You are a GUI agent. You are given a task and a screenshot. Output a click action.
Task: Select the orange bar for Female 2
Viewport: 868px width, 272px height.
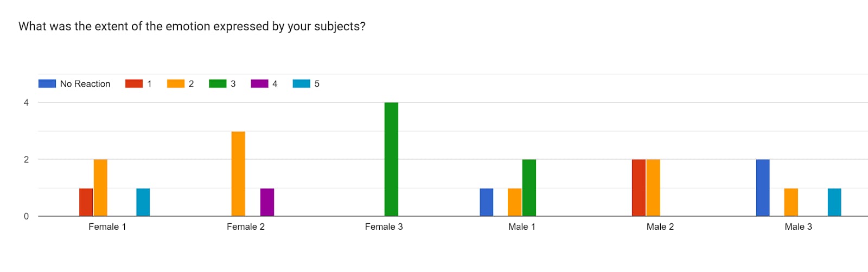point(238,174)
